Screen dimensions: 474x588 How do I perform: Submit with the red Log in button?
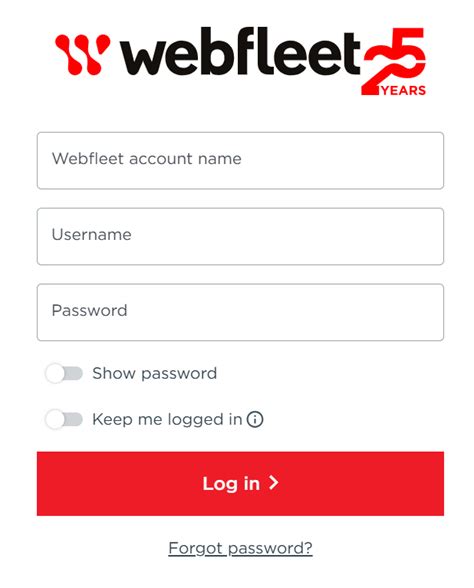coord(240,483)
